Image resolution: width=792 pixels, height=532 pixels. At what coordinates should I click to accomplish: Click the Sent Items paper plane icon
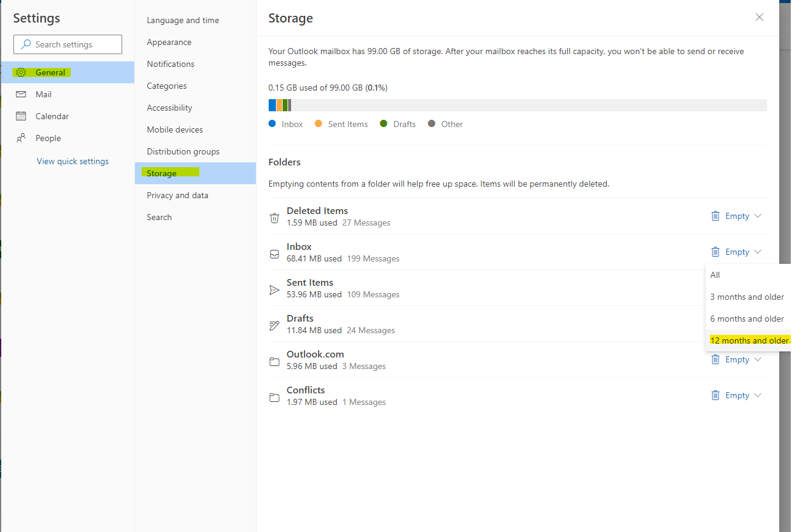(275, 289)
